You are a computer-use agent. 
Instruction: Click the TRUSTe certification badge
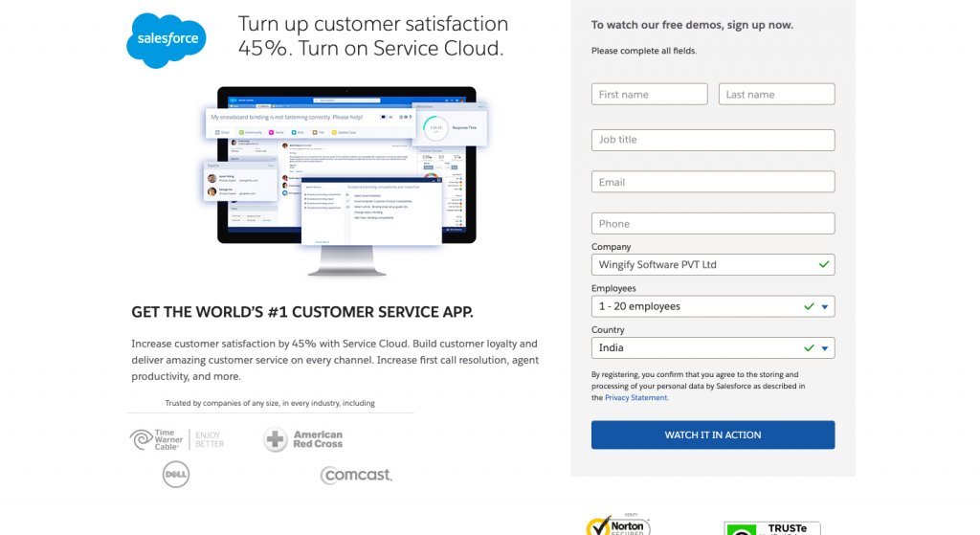[772, 527]
